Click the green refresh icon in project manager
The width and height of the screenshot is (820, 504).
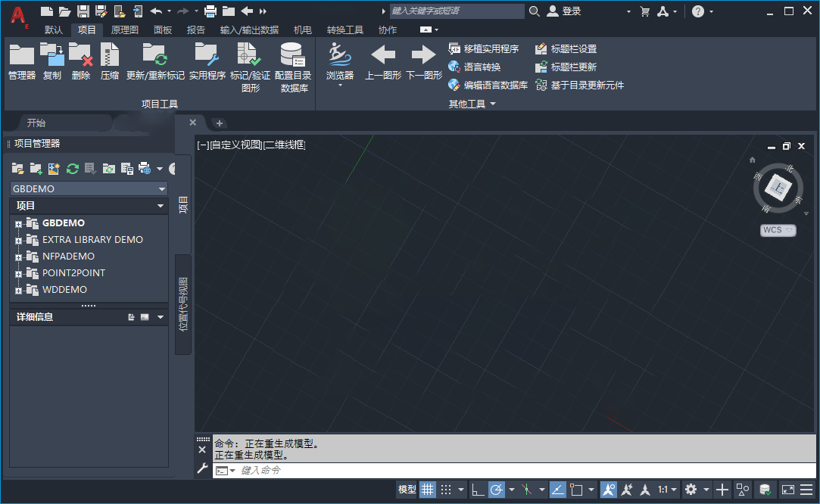72,168
